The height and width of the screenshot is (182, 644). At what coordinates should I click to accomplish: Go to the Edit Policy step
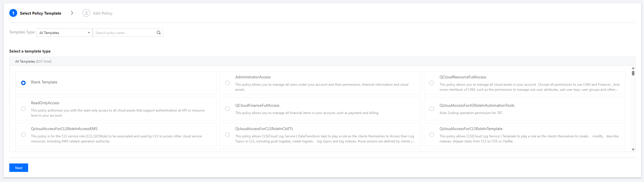(x=103, y=13)
